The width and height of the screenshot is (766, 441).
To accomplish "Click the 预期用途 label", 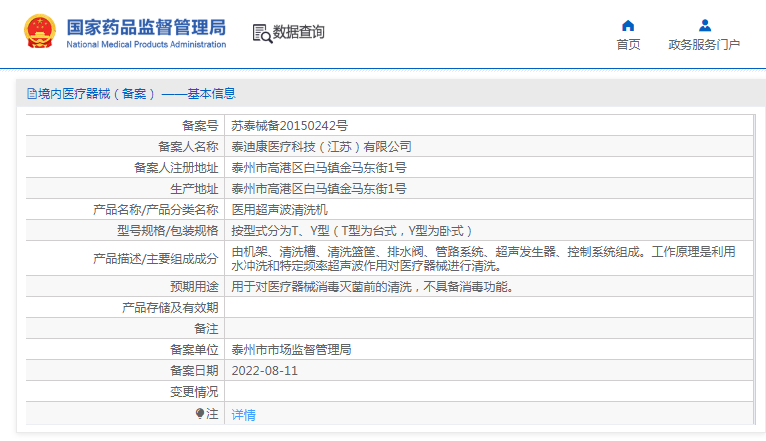I will (194, 287).
